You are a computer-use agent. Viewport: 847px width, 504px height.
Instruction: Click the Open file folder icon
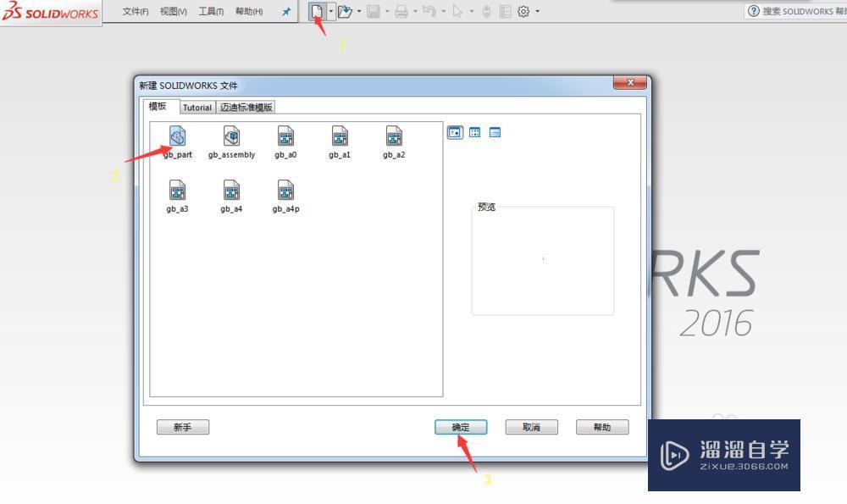pyautogui.click(x=345, y=11)
